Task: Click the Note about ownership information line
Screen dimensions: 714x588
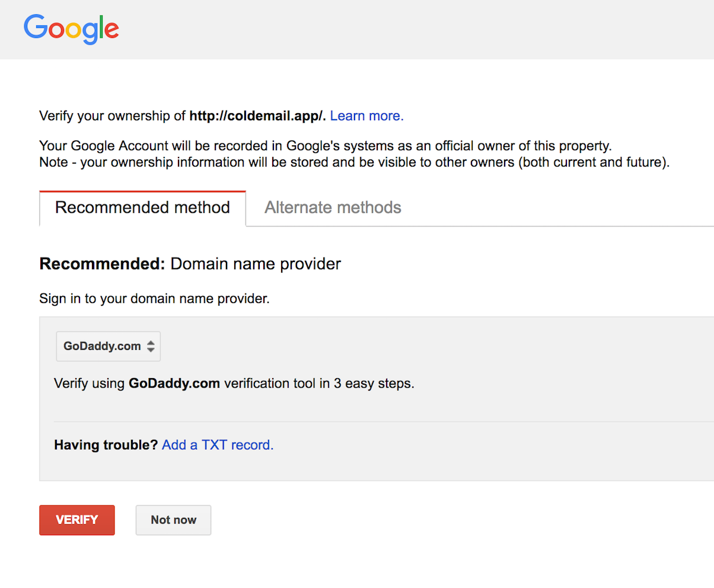Action: (355, 162)
